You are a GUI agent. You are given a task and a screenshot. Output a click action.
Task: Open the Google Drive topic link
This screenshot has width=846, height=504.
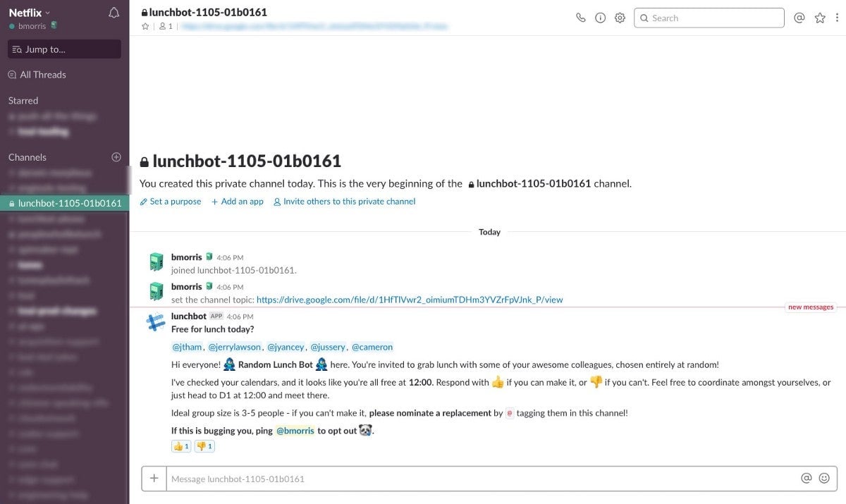(410, 300)
